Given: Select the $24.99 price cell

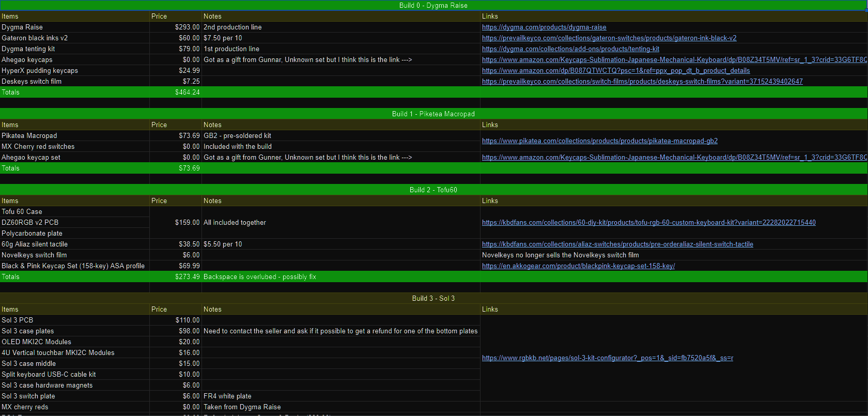Looking at the screenshot, I should pos(176,71).
